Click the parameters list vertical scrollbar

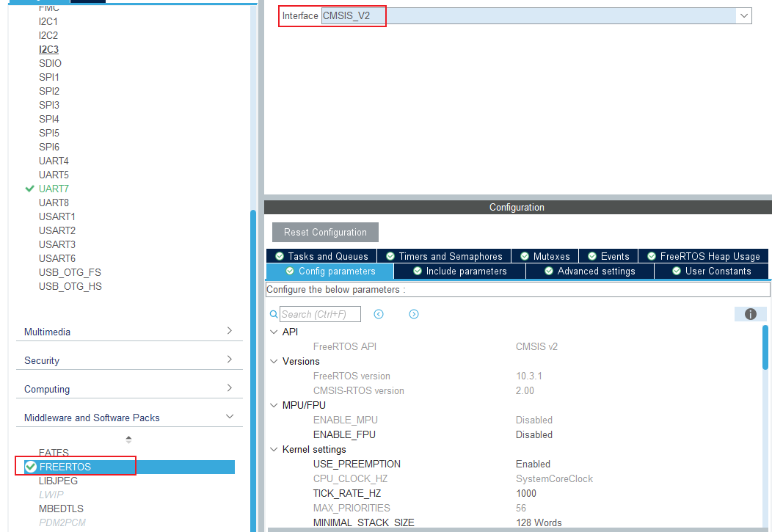coord(765,347)
